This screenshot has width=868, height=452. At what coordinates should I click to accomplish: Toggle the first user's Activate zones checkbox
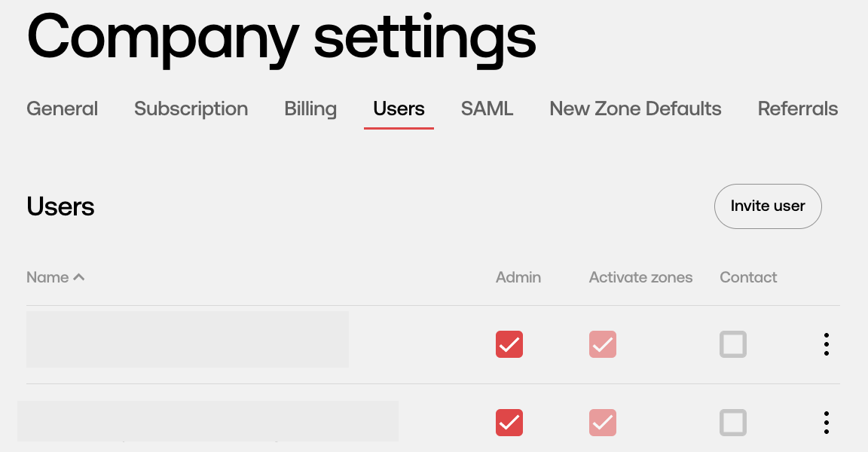603,344
